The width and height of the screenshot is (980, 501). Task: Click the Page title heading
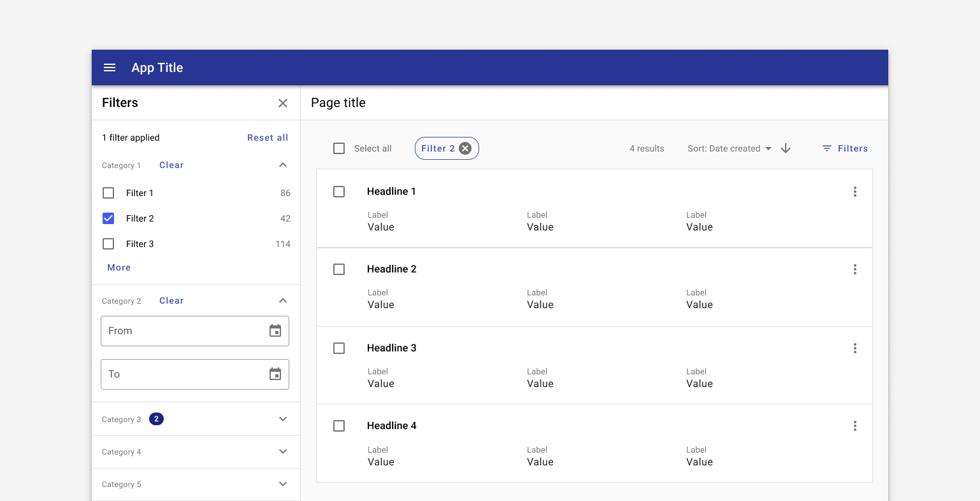tap(338, 102)
